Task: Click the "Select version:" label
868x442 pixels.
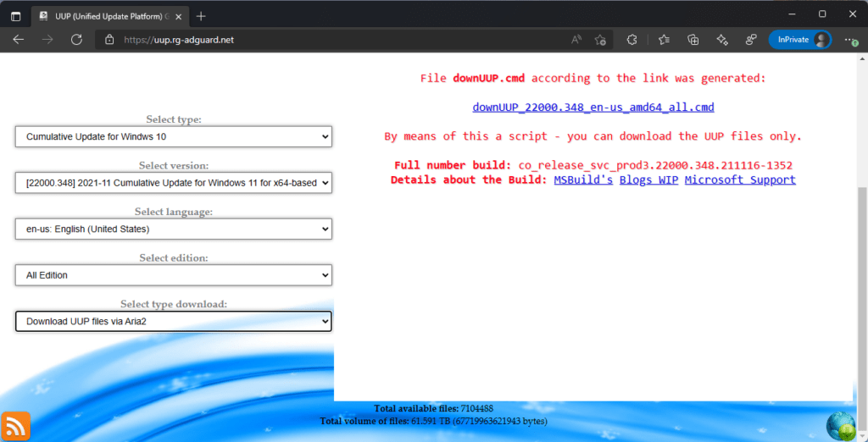Action: (174, 165)
